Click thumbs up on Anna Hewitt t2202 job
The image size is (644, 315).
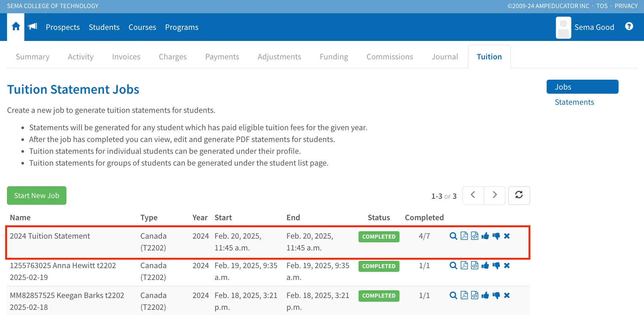pyautogui.click(x=485, y=266)
